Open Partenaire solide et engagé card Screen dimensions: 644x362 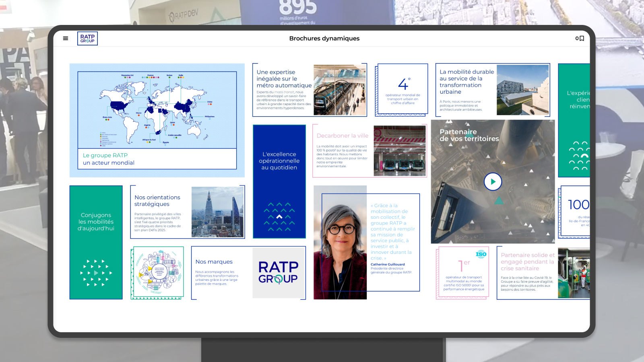tap(543, 273)
